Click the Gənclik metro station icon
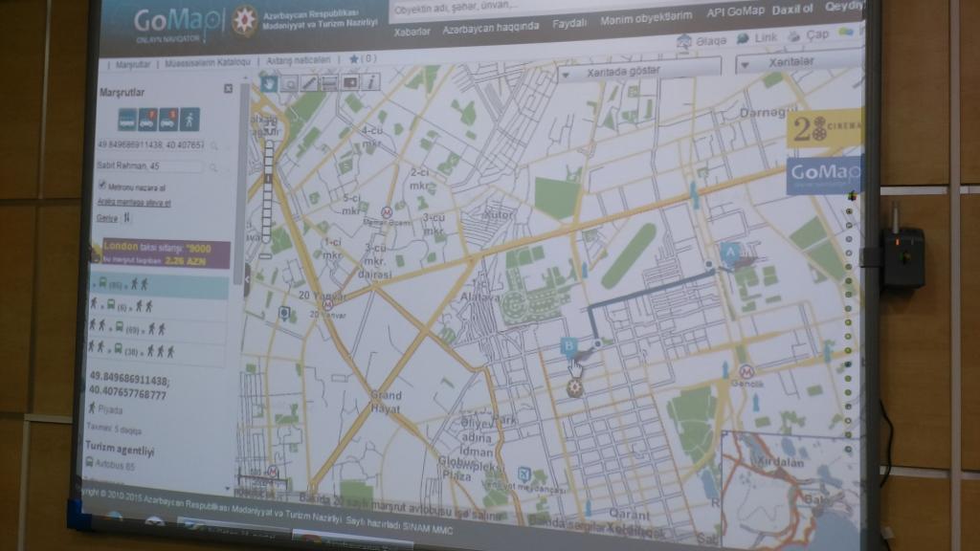 pos(746,372)
